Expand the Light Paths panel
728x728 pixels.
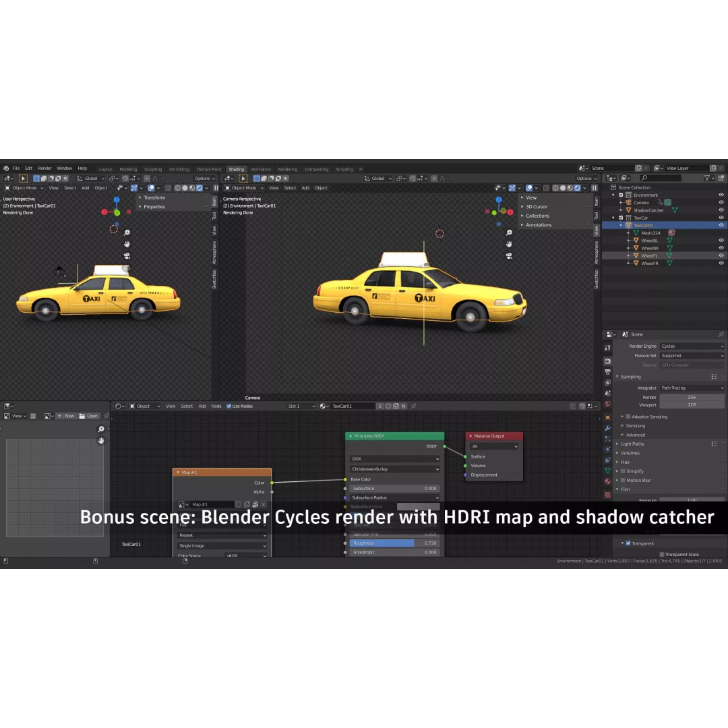(632, 444)
